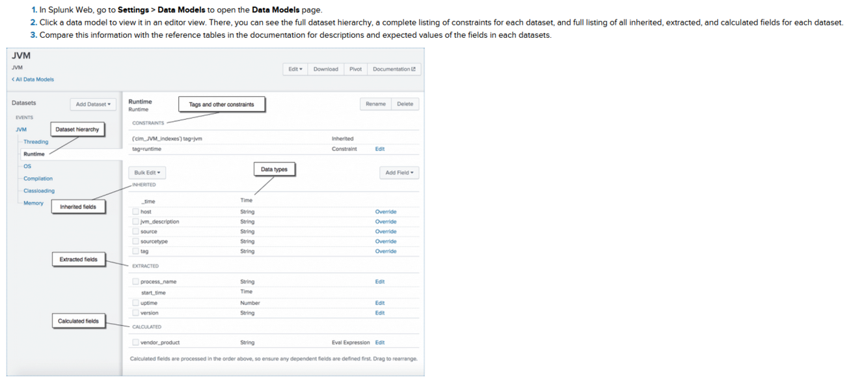This screenshot has height=379, width=868.
Task: Click the Number type of uptime
Action: click(250, 303)
